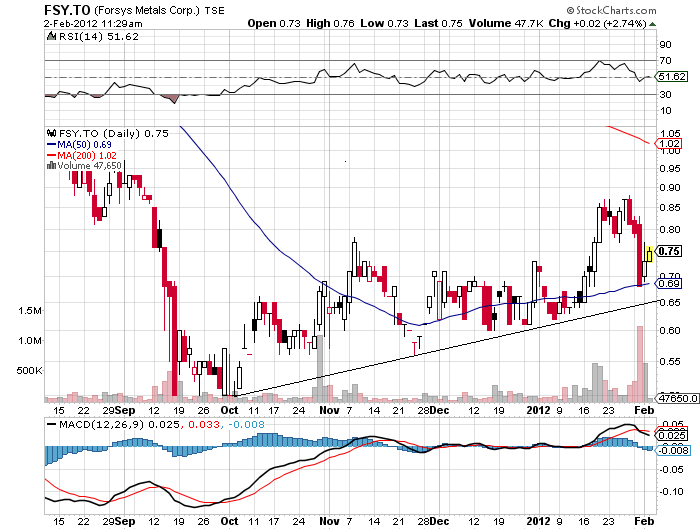Click the 0.85 price scale label
This screenshot has height=530, width=700.
click(670, 208)
